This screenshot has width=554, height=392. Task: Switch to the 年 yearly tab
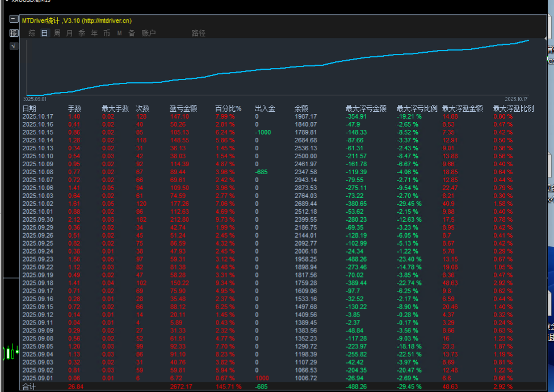click(x=94, y=33)
